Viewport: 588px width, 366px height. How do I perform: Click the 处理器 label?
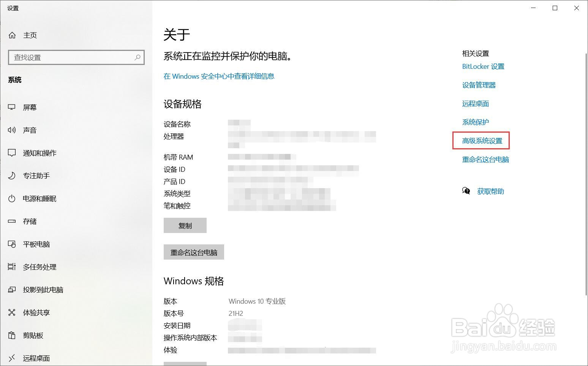pos(174,136)
